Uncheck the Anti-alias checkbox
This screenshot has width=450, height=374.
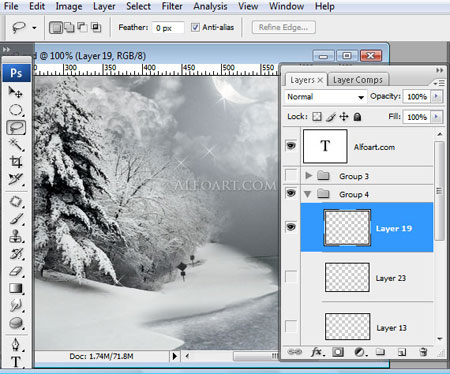pos(195,27)
